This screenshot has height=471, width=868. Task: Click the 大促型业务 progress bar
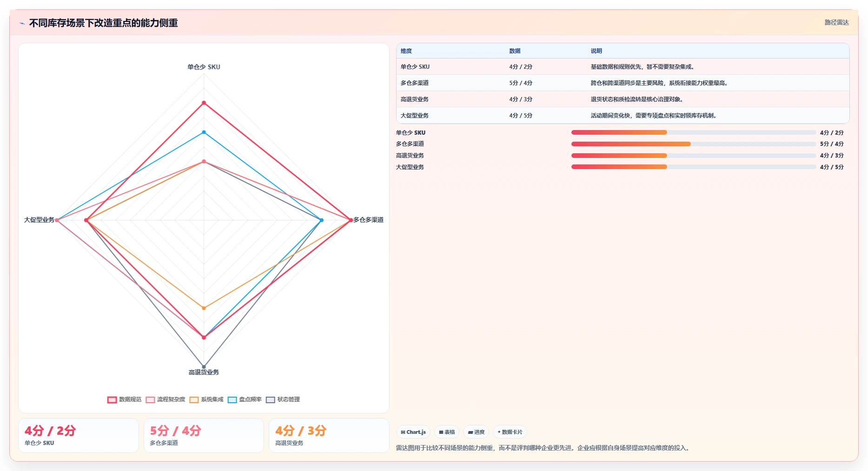pos(694,167)
